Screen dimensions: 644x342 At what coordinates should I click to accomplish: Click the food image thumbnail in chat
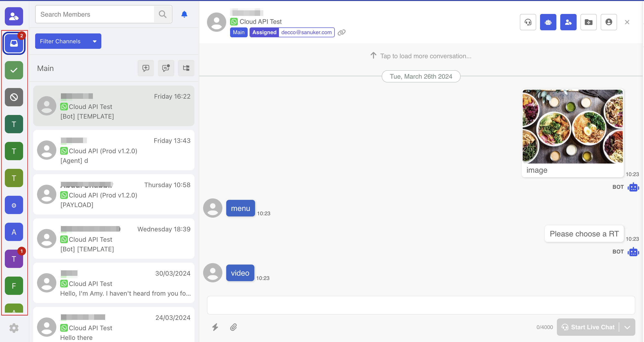(x=573, y=127)
